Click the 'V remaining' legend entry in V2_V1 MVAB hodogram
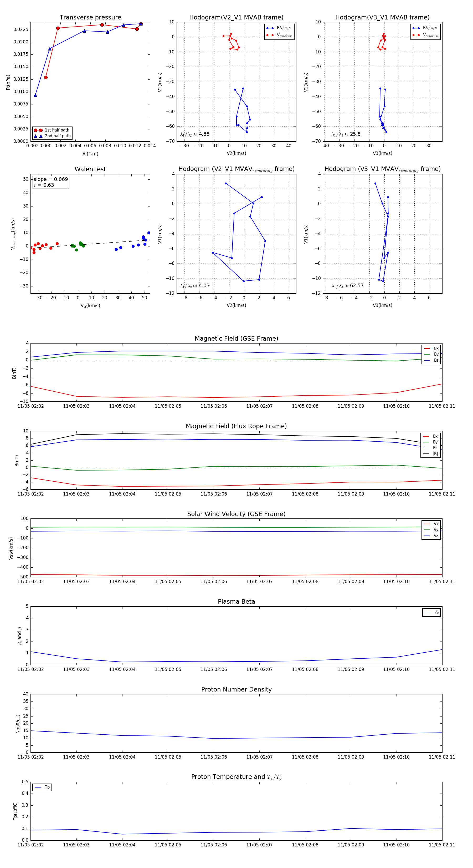This screenshot has width=473, height=868. point(279,35)
